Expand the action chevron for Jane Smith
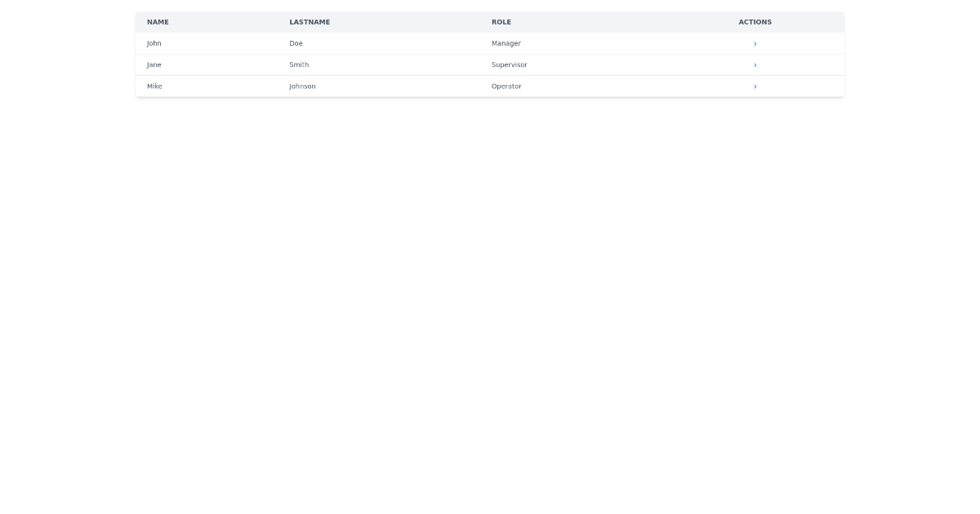The image size is (980, 514). [x=755, y=64]
